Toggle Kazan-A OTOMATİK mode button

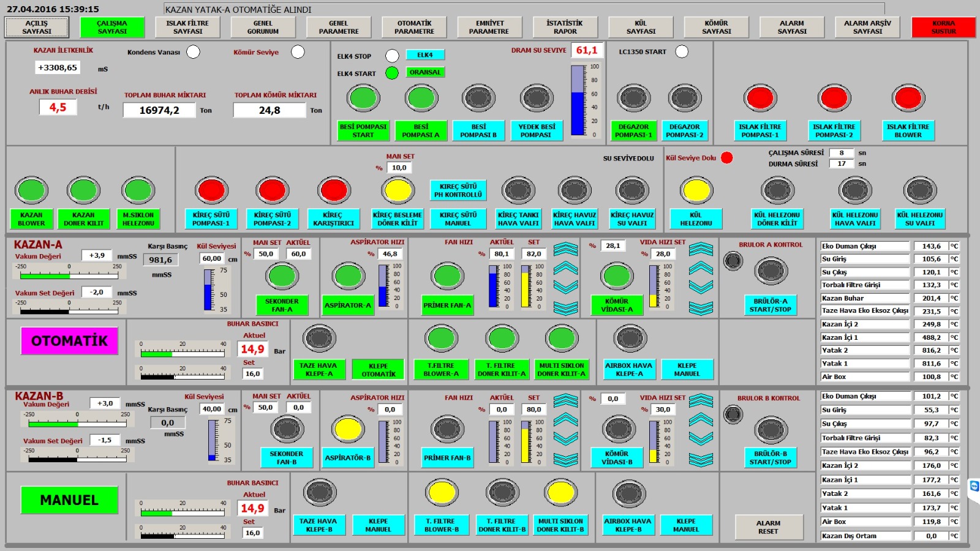69,341
